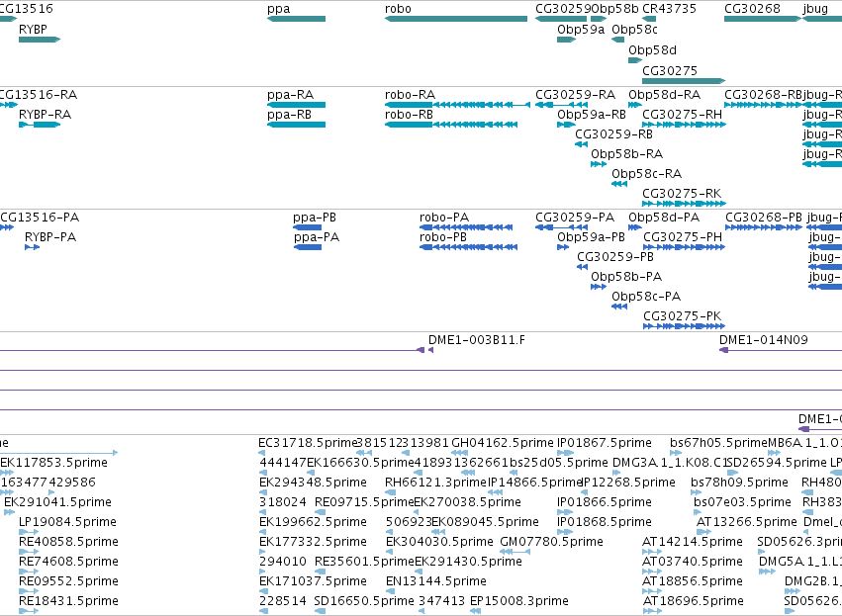Click the CG30275 gene span bar
This screenshot has height=616, width=842.
point(684,81)
